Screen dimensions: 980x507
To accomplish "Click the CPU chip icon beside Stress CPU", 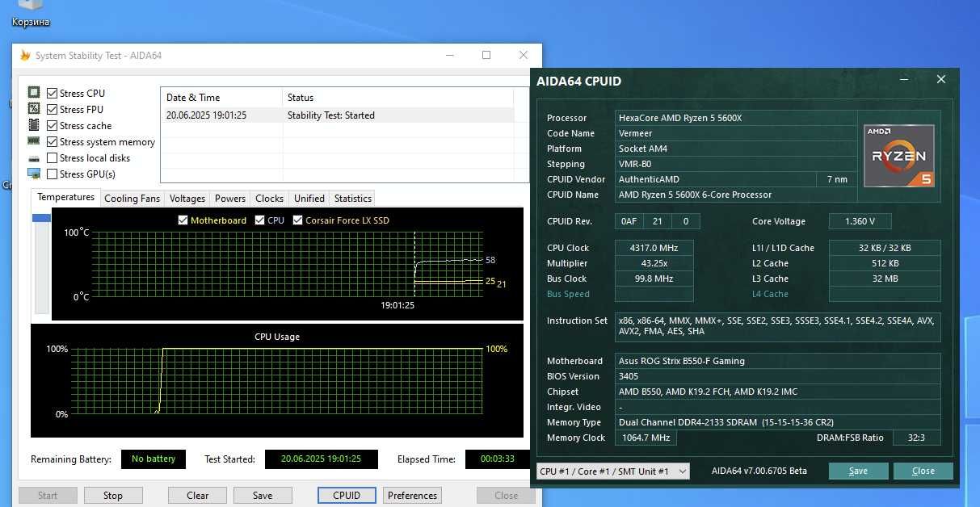I will (34, 93).
